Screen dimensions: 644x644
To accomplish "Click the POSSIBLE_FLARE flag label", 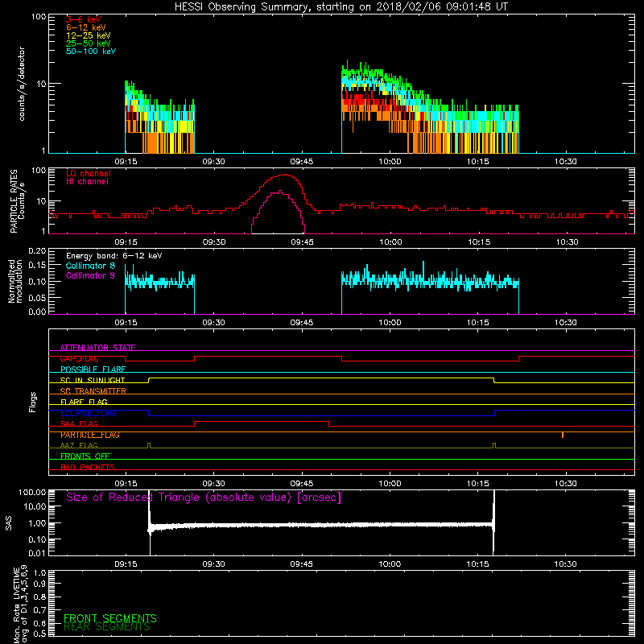I will [x=93, y=369].
